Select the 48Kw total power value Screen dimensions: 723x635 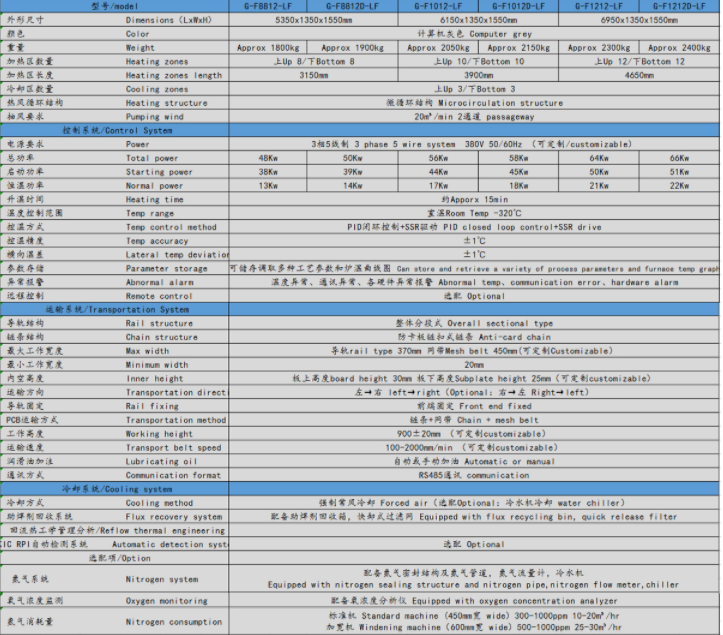pos(269,158)
